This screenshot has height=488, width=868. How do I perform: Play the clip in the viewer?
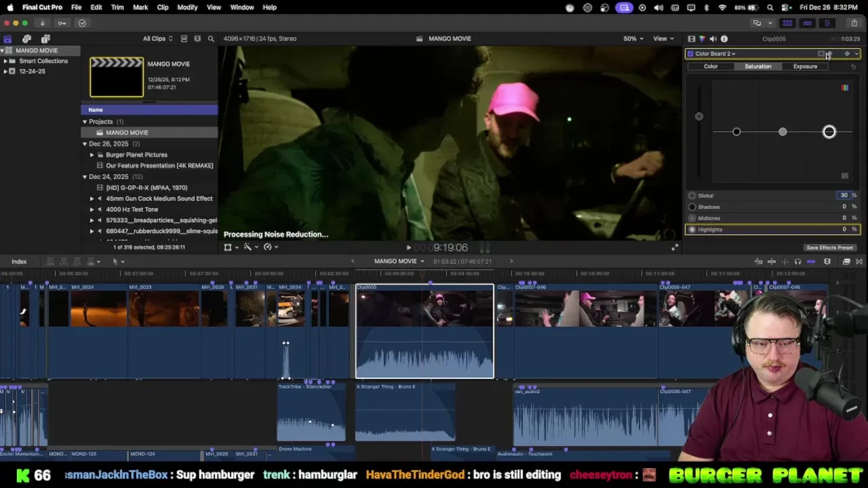tap(408, 248)
